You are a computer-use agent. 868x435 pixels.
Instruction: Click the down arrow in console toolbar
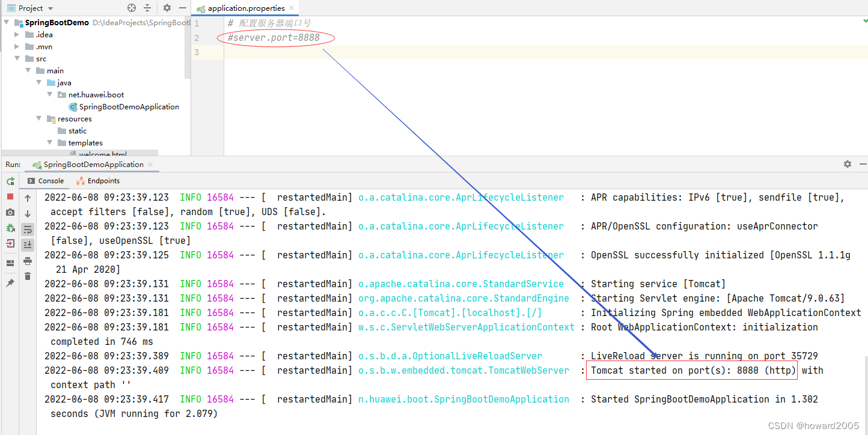[28, 214]
